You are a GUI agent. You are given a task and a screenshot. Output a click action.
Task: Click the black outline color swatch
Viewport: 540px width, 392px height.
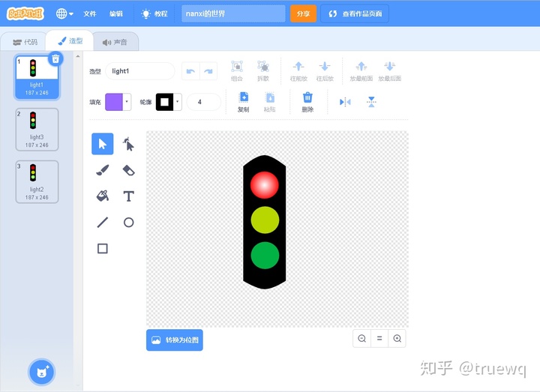(x=164, y=102)
